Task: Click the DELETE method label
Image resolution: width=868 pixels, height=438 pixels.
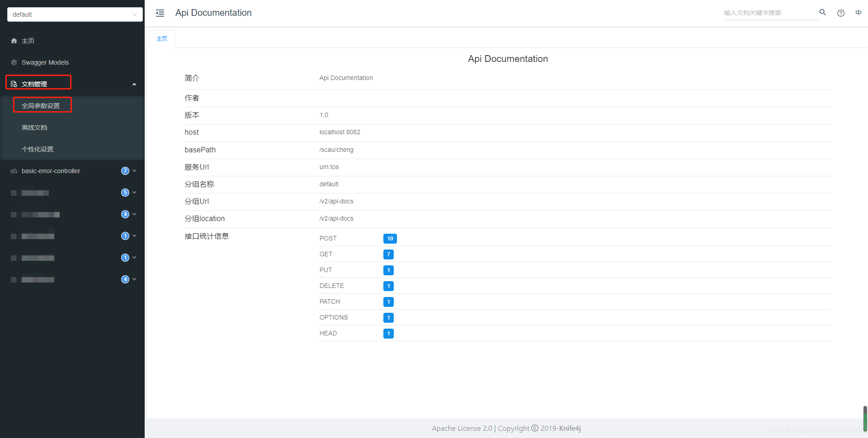Action: pos(332,286)
